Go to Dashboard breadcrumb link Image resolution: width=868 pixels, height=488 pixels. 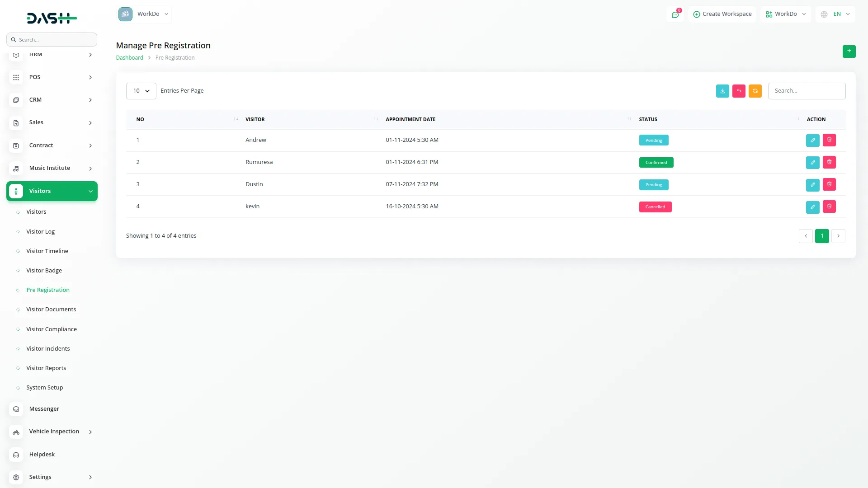129,58
